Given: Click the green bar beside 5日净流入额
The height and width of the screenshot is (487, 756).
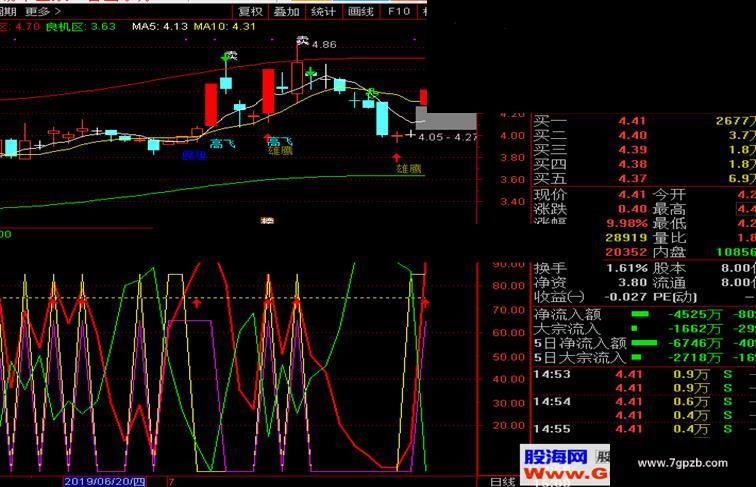Looking at the screenshot, I should click(x=644, y=343).
